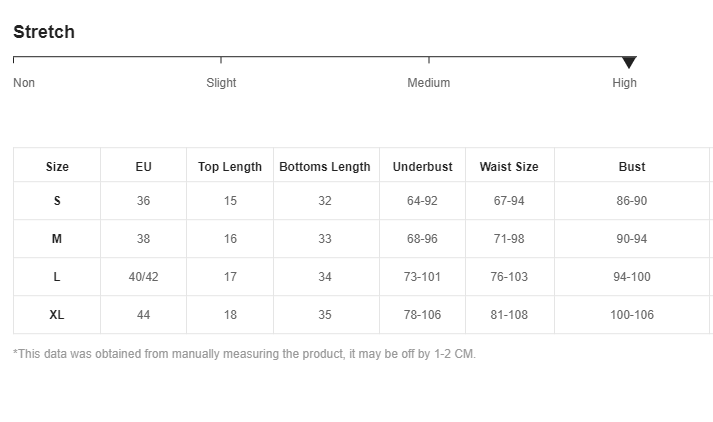
Task: Click the Size column header
Action: tap(57, 166)
